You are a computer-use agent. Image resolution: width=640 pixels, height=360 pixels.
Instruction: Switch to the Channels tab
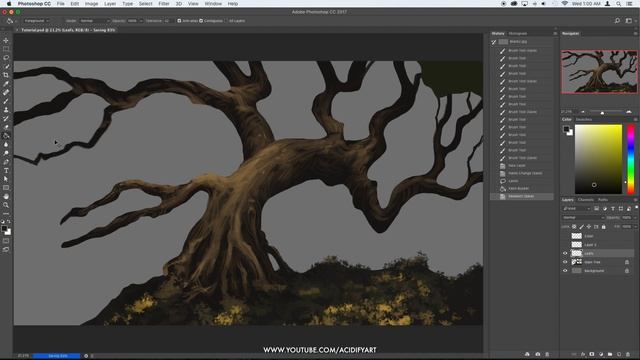[586, 200]
